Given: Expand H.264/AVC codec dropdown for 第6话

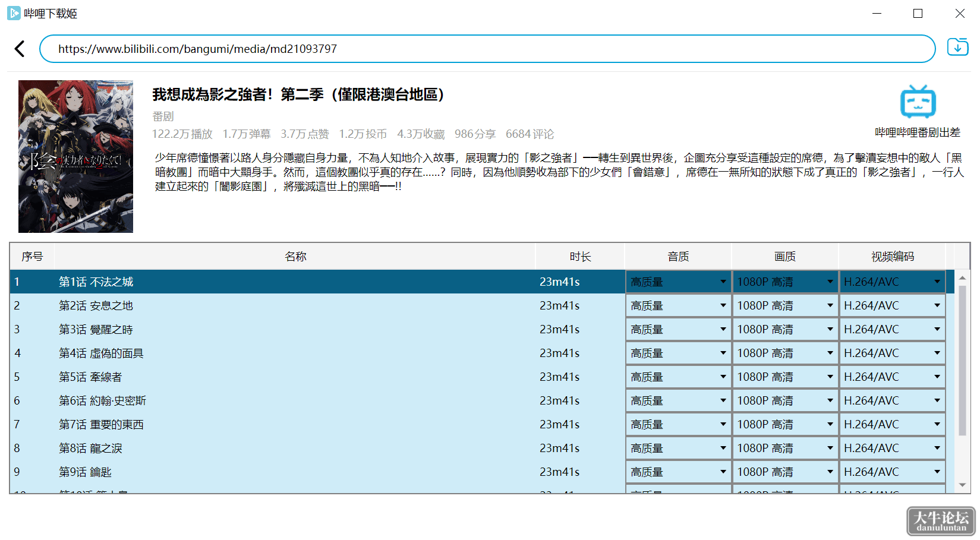Looking at the screenshot, I should pyautogui.click(x=892, y=400).
